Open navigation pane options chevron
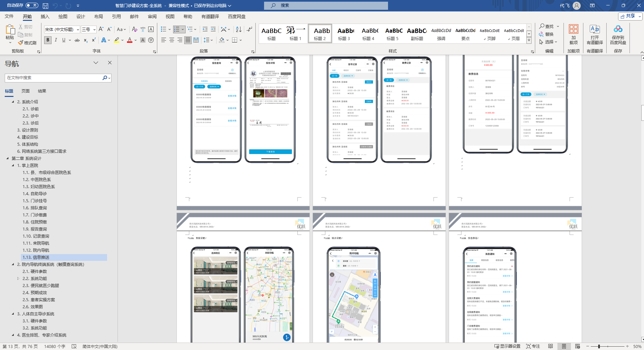The width and height of the screenshot is (644, 350). coord(96,63)
